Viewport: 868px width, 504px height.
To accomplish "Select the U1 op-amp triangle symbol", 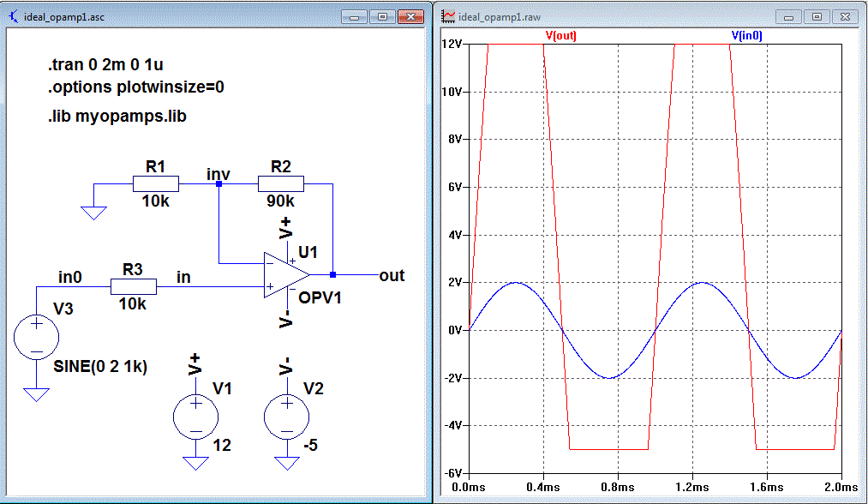I will (x=286, y=274).
